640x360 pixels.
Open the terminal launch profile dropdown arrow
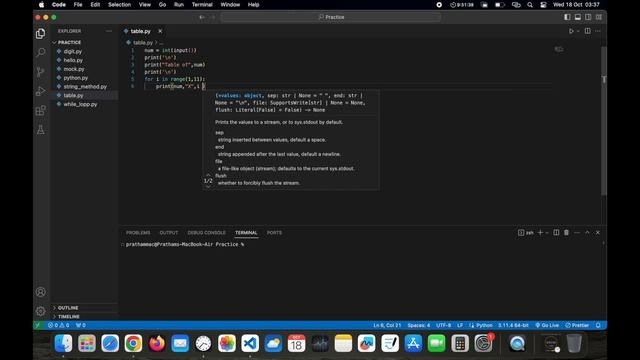[547, 233]
